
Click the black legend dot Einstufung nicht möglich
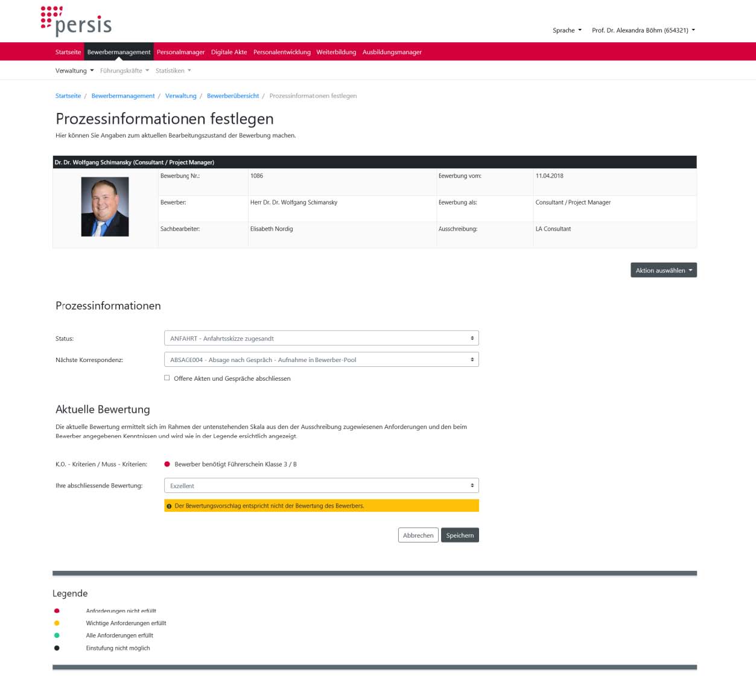tap(57, 648)
